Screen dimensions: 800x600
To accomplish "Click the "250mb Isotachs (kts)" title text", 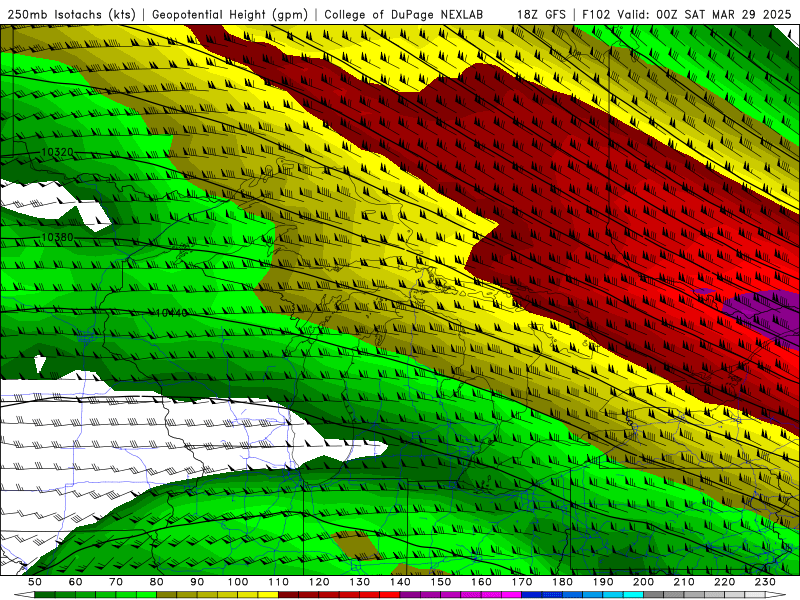I will click(x=71, y=14).
